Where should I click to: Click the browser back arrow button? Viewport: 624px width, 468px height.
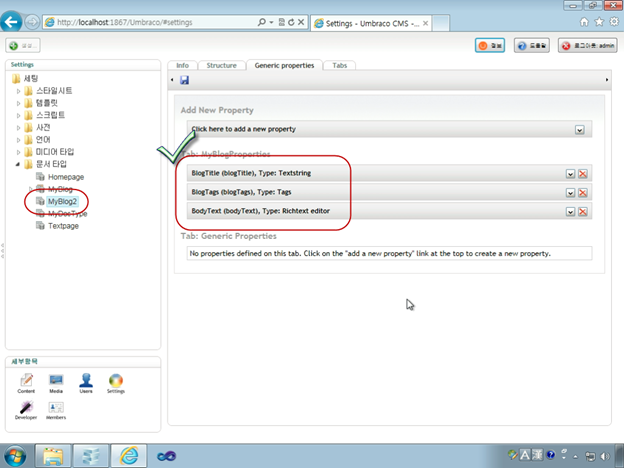[x=11, y=21]
